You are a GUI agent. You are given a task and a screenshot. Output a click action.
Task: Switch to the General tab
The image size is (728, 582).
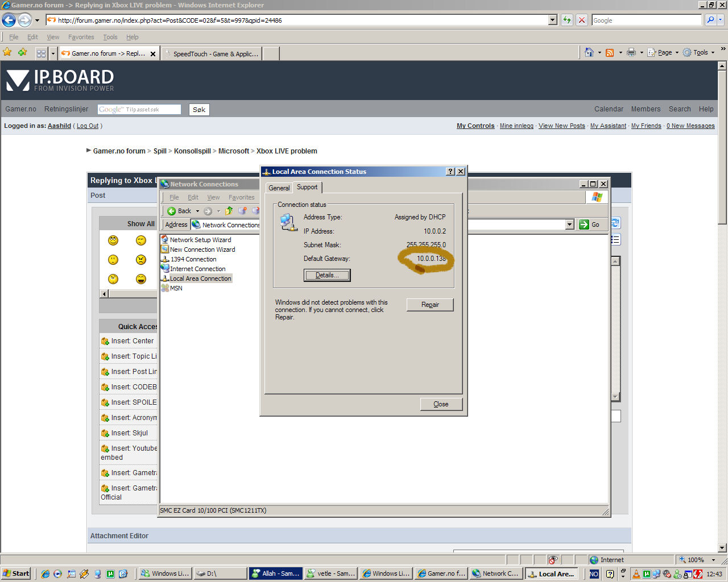coord(279,188)
